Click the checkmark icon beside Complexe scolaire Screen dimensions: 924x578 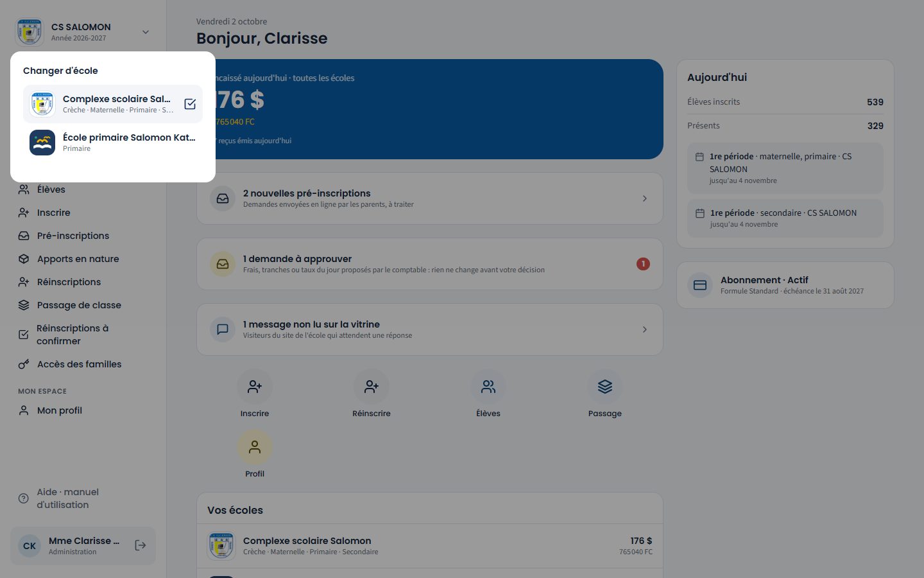pos(190,104)
